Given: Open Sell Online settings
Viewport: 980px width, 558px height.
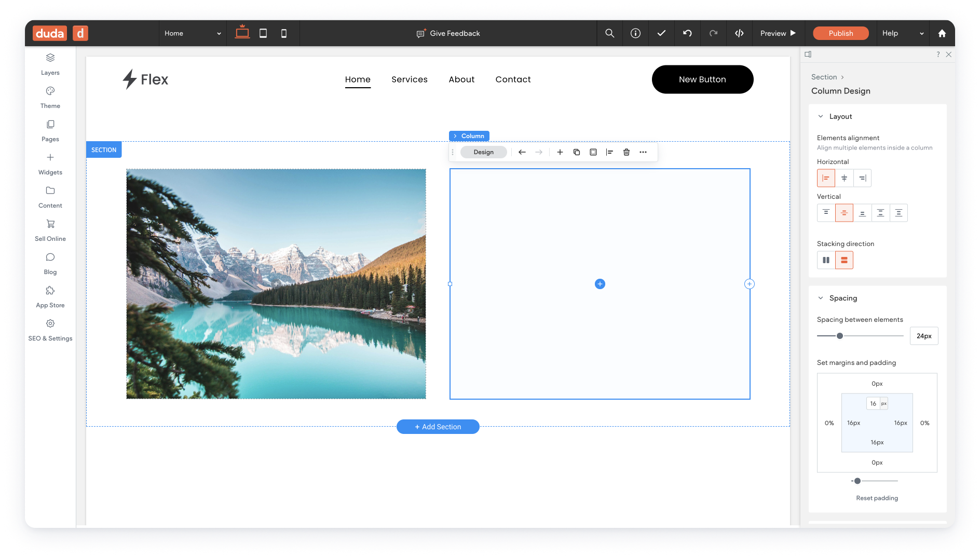Looking at the screenshot, I should (x=50, y=230).
